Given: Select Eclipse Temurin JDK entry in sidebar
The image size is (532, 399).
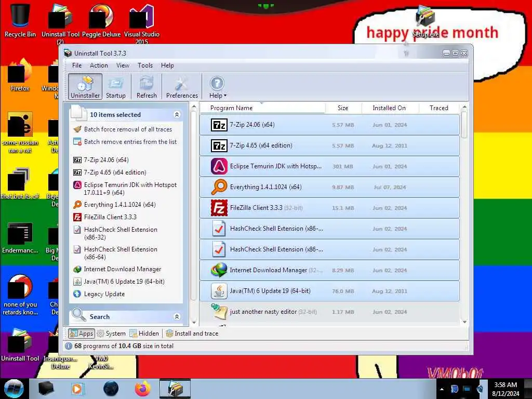Looking at the screenshot, I should point(130,189).
